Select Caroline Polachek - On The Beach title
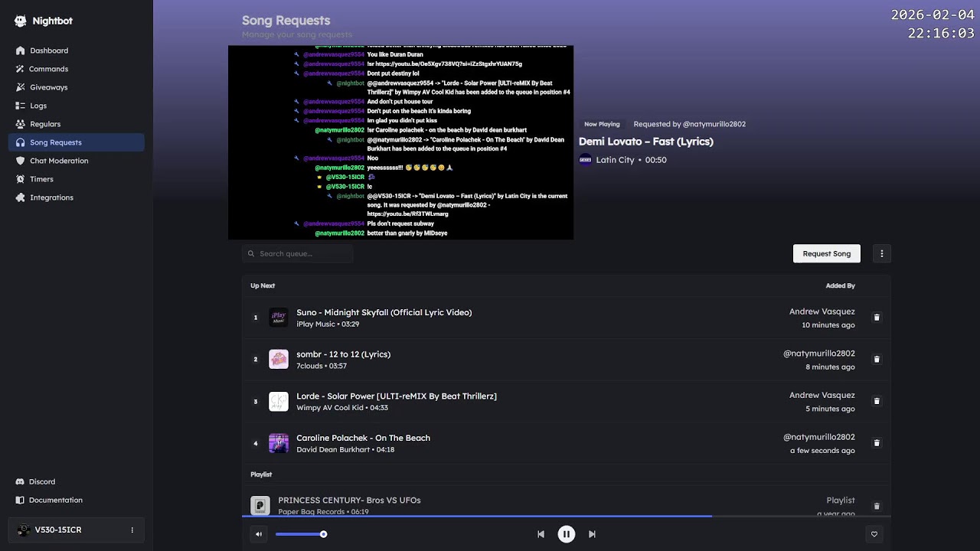Viewport: 980px width, 551px height. pos(363,438)
